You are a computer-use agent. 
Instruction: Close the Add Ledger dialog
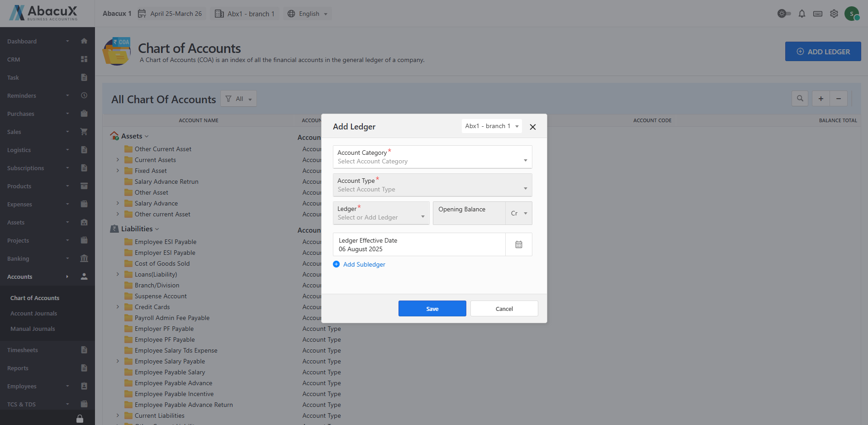(x=532, y=127)
